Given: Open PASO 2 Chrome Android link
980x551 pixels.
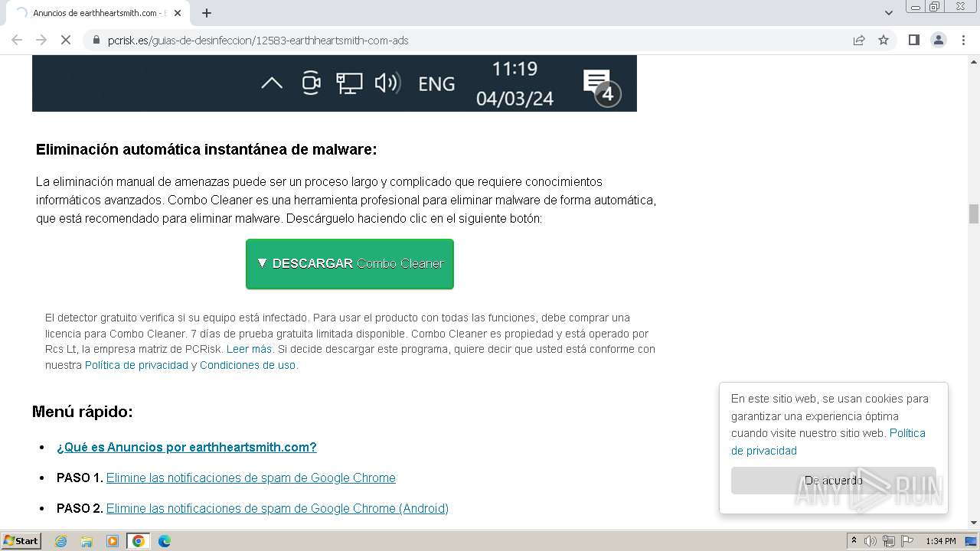Looking at the screenshot, I should [x=277, y=508].
